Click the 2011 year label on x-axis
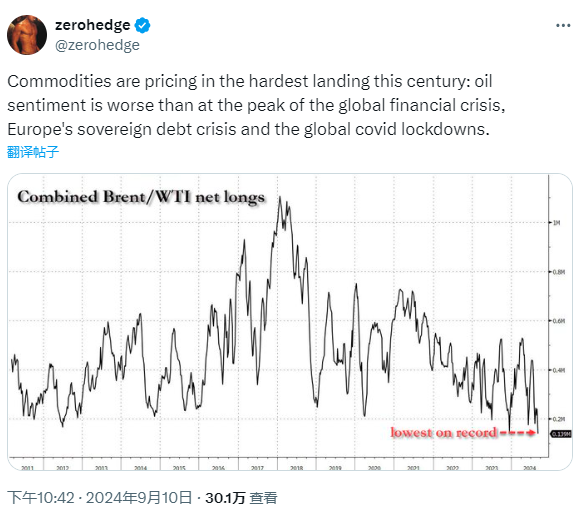Screen dimensions: 588x523 pos(27,468)
